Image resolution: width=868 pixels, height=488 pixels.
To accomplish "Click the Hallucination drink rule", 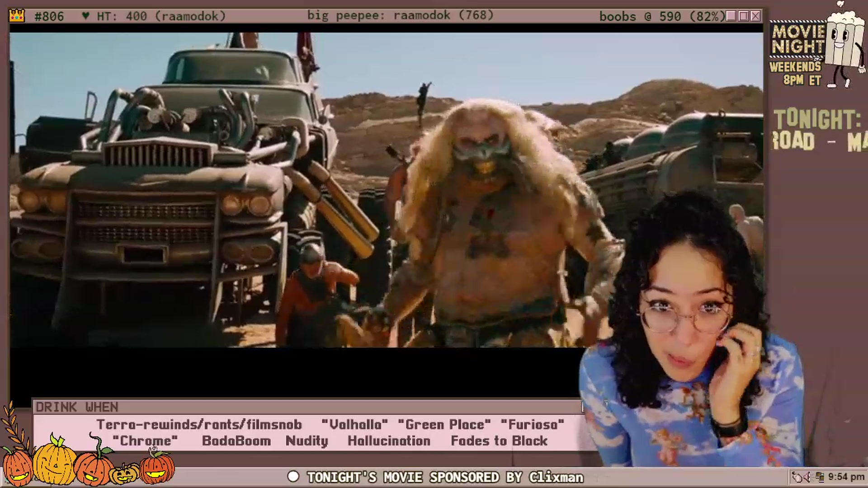I will (389, 441).
